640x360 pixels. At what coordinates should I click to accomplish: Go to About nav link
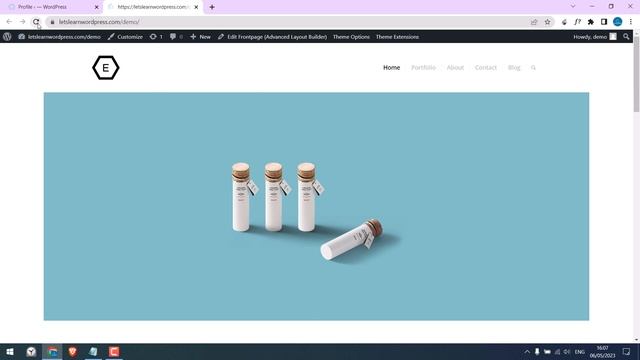pos(455,68)
